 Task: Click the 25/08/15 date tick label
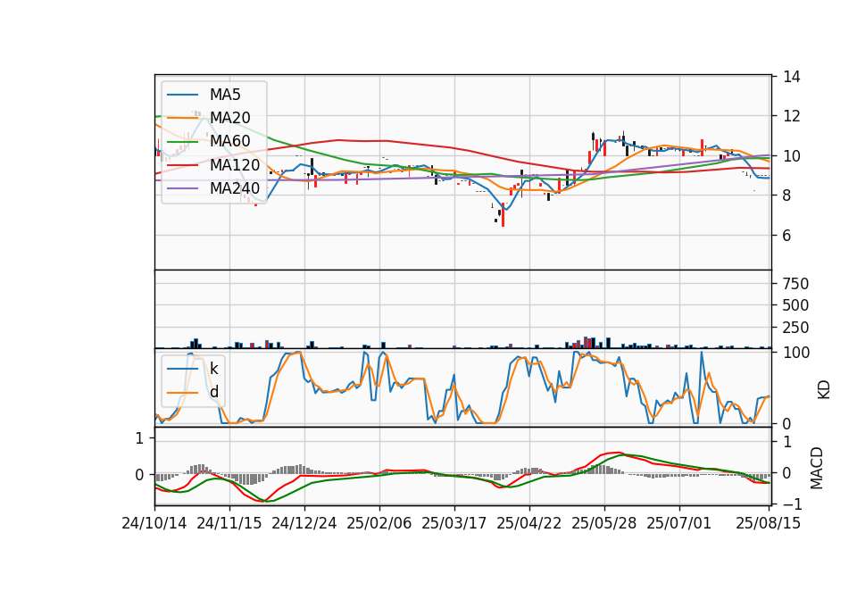(x=768, y=523)
